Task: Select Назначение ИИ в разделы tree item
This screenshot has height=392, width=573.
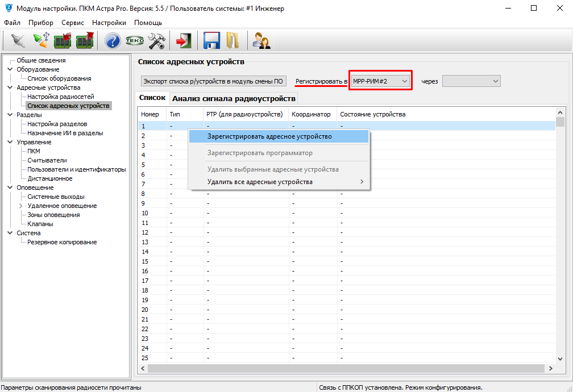Action: pos(65,133)
